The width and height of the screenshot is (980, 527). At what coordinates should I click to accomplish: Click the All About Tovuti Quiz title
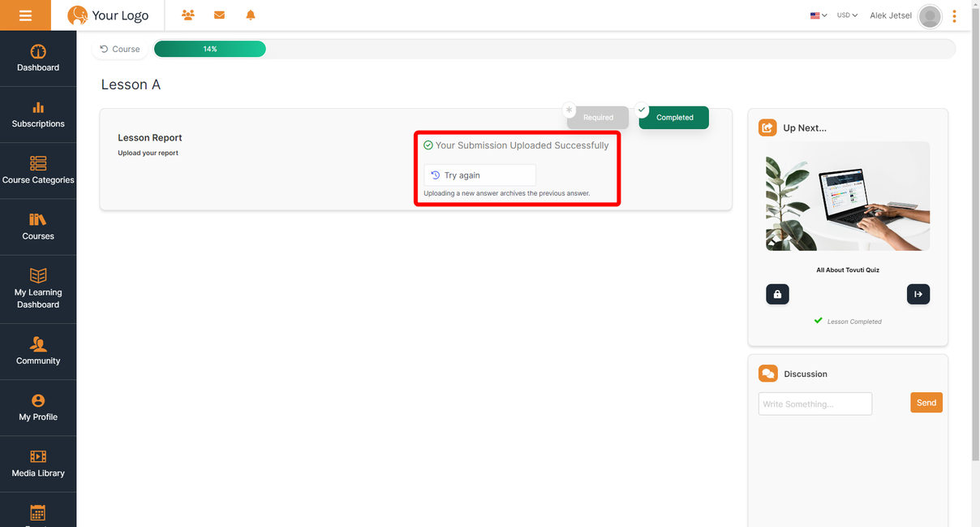tap(848, 270)
